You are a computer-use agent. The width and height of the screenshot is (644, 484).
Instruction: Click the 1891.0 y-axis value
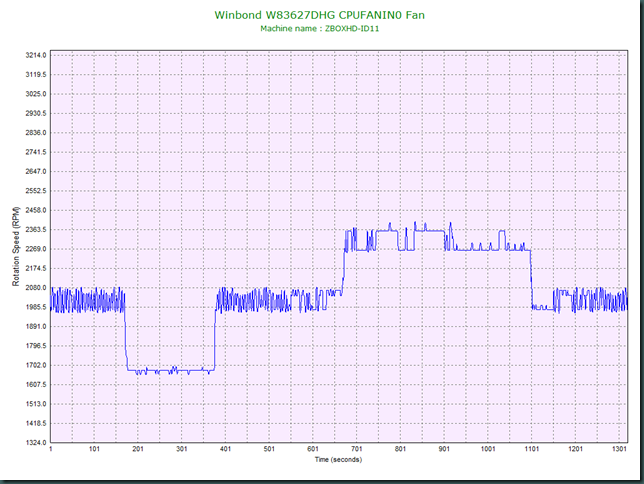[36, 326]
